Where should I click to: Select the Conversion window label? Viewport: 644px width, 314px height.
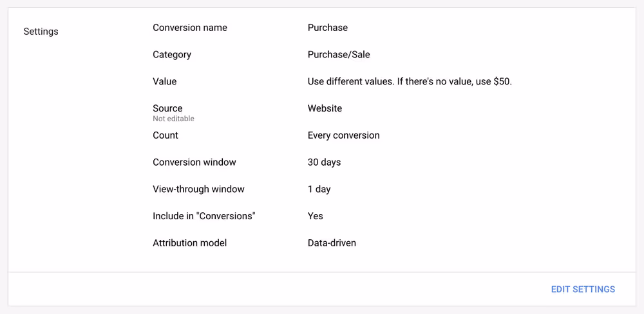click(x=194, y=162)
